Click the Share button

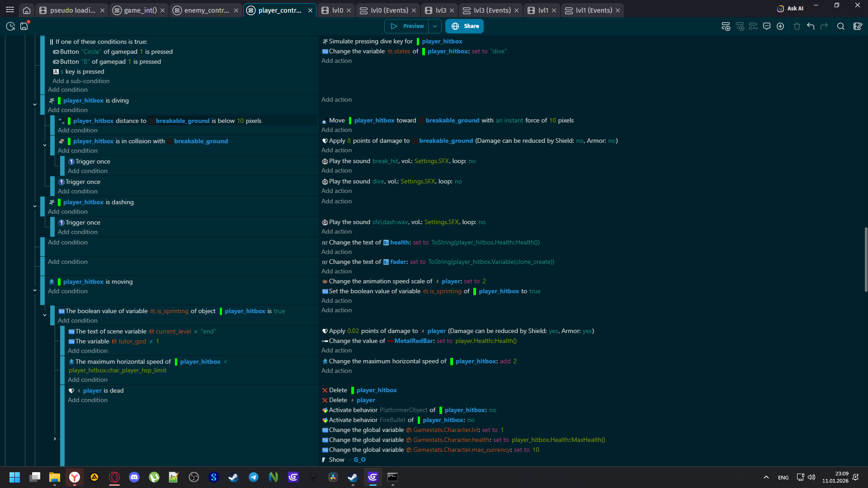[465, 26]
